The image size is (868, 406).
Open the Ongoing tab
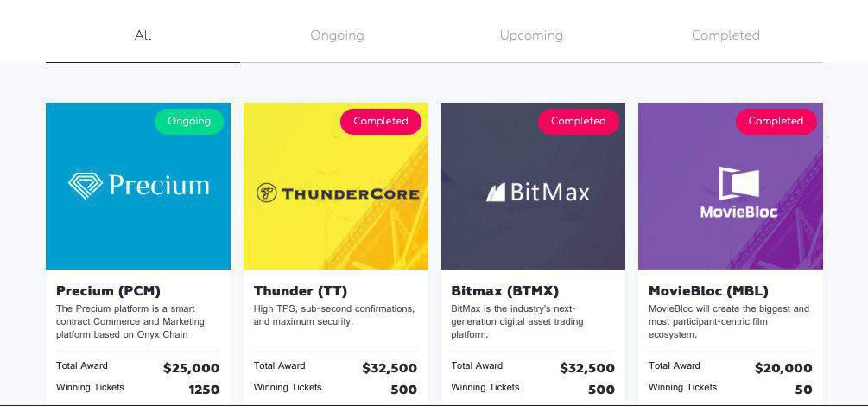(337, 35)
